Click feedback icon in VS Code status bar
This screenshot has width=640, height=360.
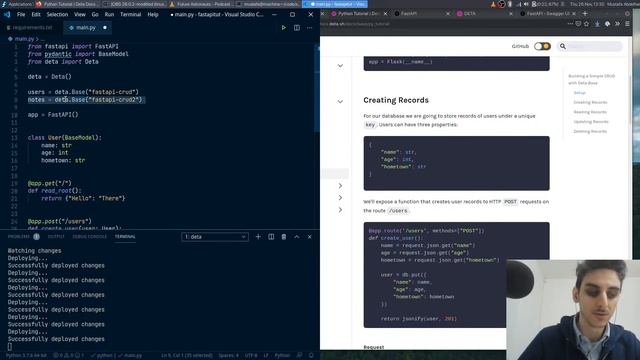click(x=300, y=356)
